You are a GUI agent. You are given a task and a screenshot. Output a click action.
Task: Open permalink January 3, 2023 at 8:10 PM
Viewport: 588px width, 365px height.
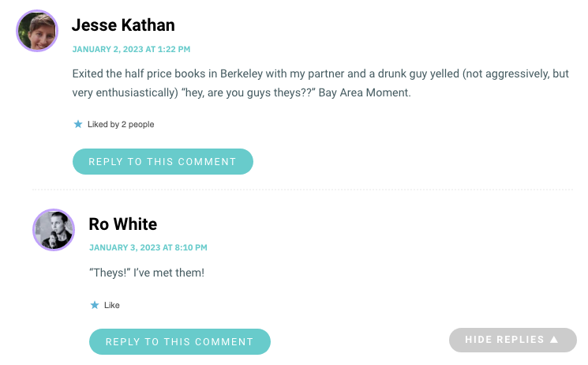click(x=148, y=247)
